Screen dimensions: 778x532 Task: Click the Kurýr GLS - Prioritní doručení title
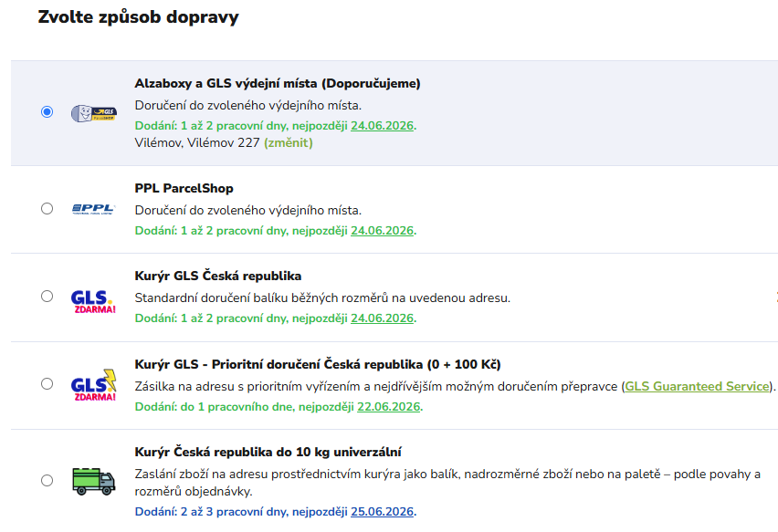click(x=318, y=364)
